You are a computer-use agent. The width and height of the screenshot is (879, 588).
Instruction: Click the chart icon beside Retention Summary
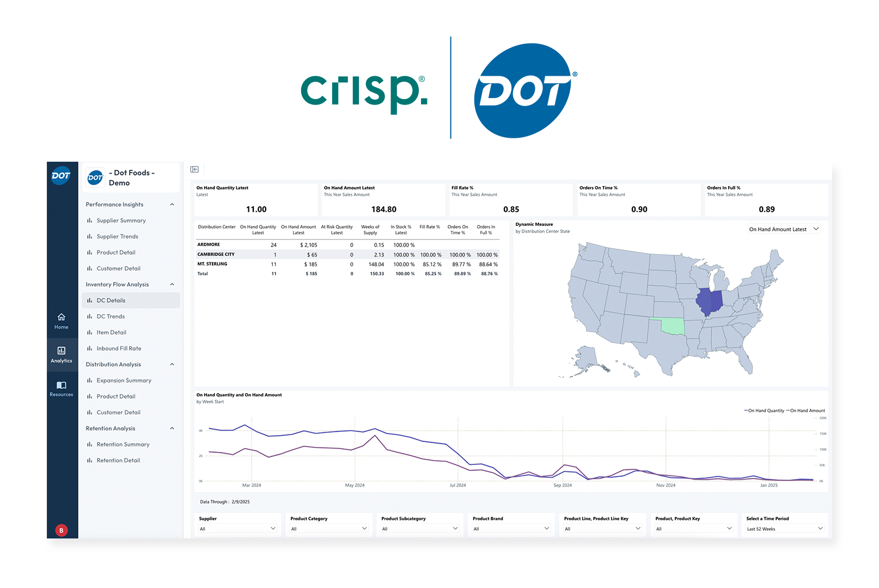90,444
